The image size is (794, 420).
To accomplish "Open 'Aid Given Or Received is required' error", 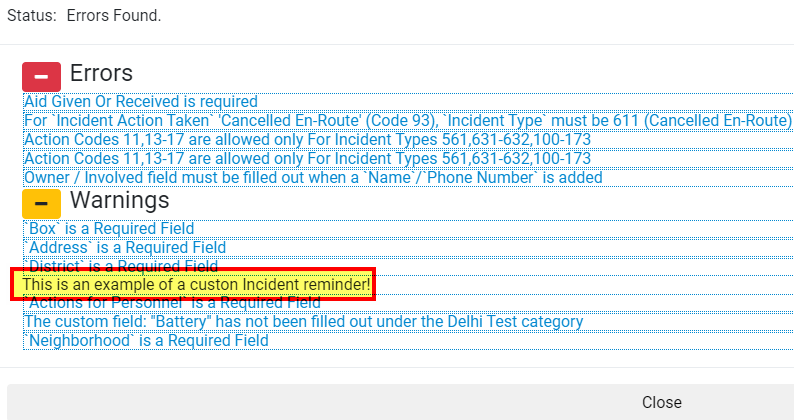I will [141, 101].
